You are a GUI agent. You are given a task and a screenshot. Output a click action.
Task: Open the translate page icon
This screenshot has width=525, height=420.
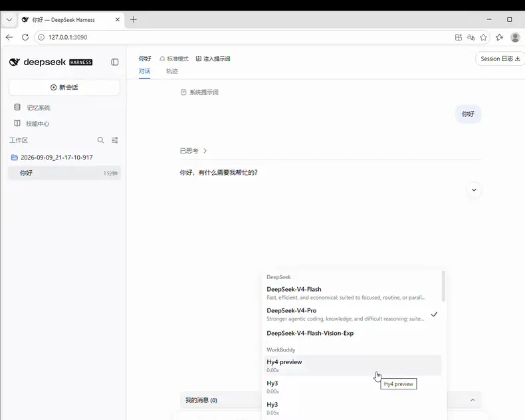tap(471, 37)
